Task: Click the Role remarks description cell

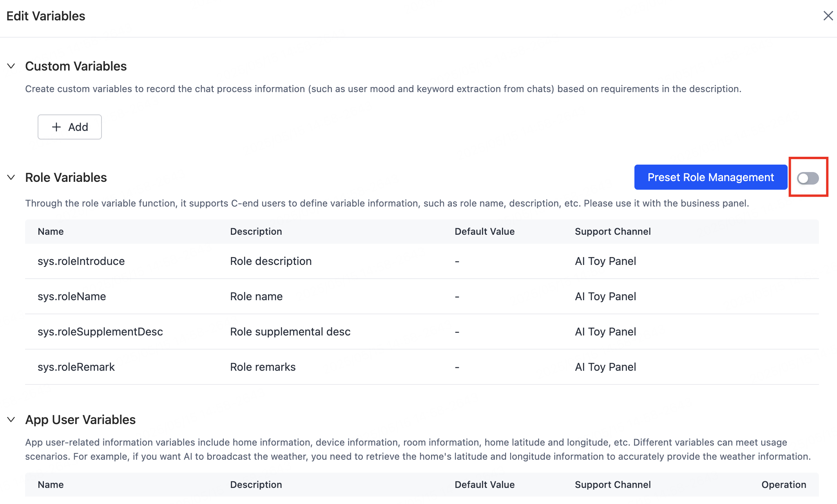Action: coord(263,367)
